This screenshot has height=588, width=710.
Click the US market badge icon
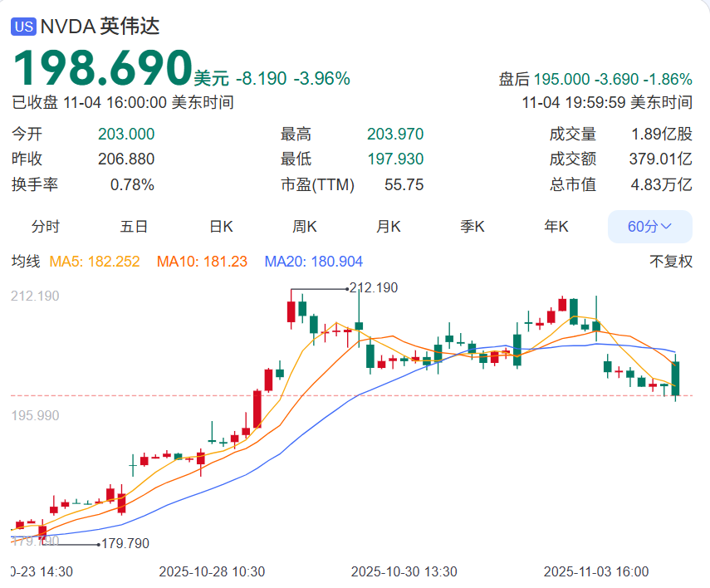pos(22,26)
